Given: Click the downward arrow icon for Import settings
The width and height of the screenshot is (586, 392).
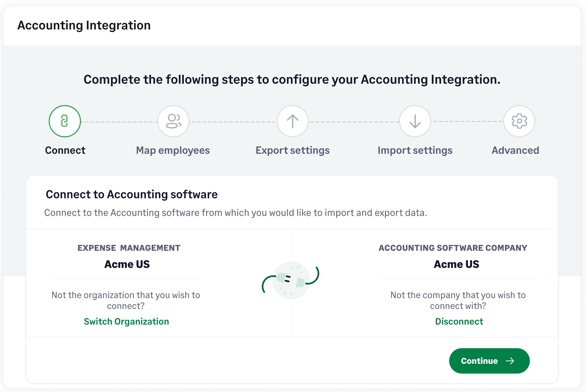Looking at the screenshot, I should 415,121.
